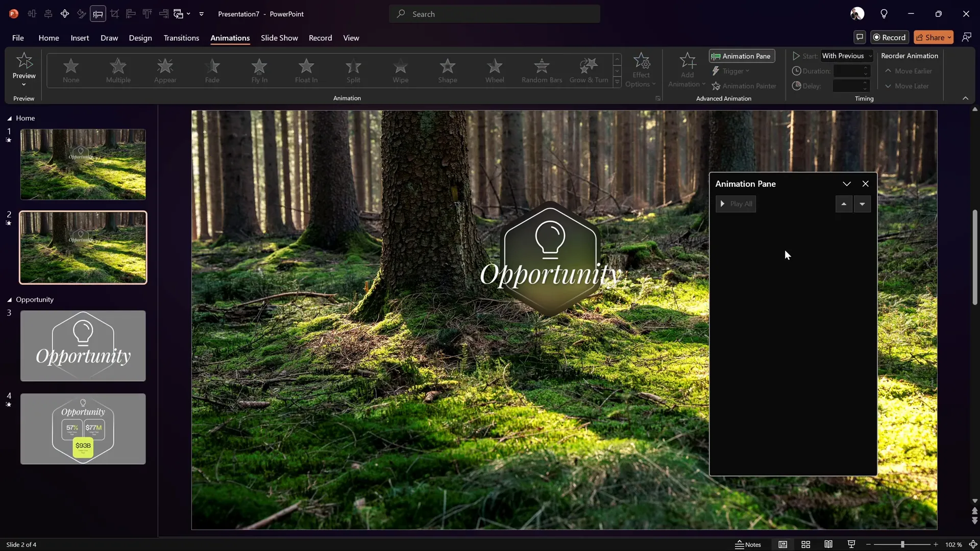Close the Animation Pane

(865, 184)
